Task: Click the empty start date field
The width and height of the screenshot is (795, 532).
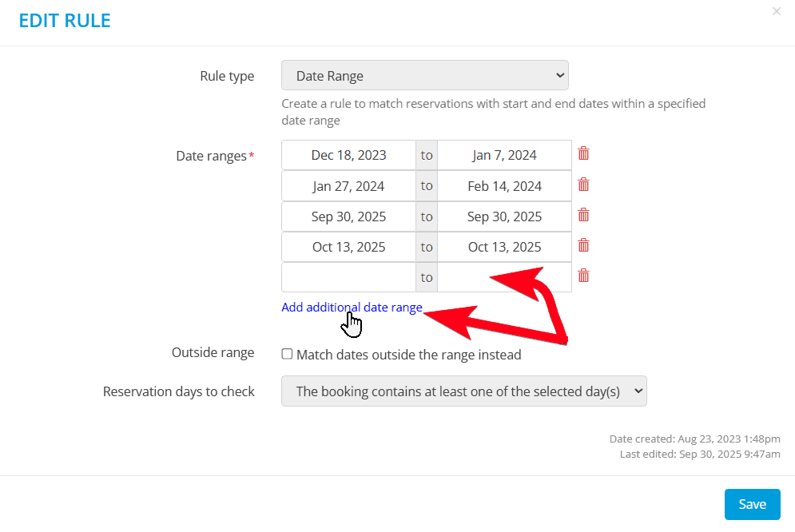Action: pyautogui.click(x=348, y=277)
